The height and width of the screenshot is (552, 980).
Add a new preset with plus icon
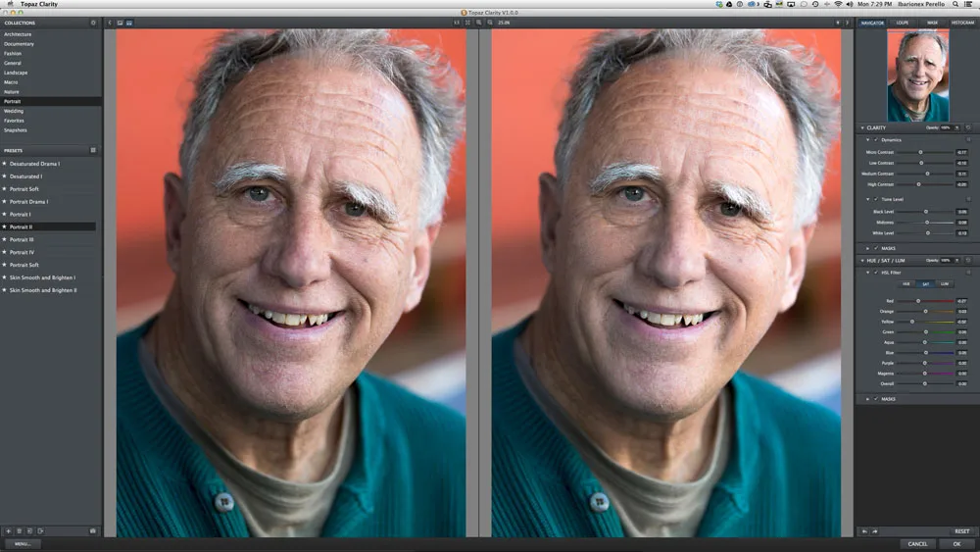point(8,530)
